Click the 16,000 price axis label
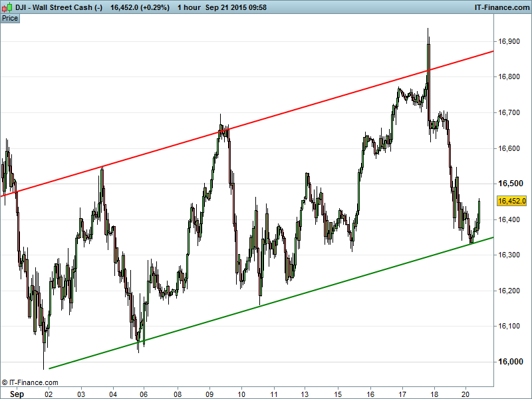 [509, 362]
